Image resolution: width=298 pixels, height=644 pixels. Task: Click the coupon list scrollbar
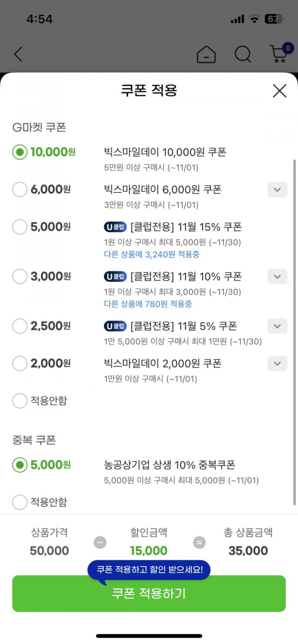tap(294, 332)
